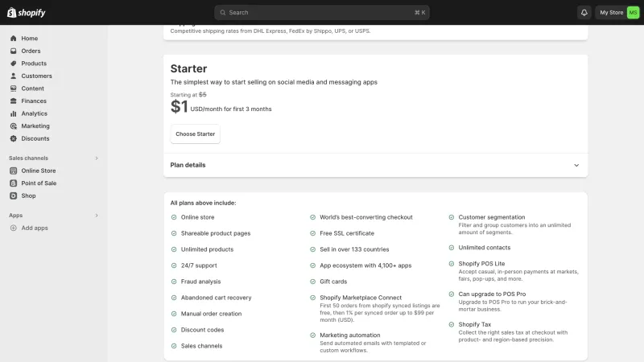Click the Starter plan heading
This screenshot has width=644, height=362.
188,68
